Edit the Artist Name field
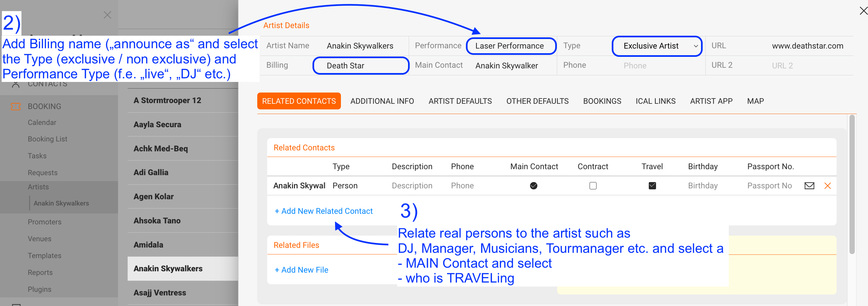The width and height of the screenshot is (868, 306). point(364,46)
